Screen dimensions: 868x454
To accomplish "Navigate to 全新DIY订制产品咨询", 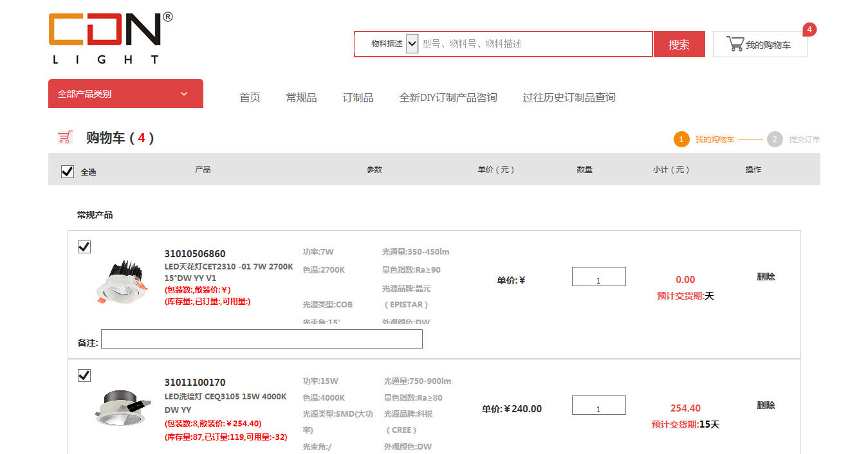I will [448, 98].
